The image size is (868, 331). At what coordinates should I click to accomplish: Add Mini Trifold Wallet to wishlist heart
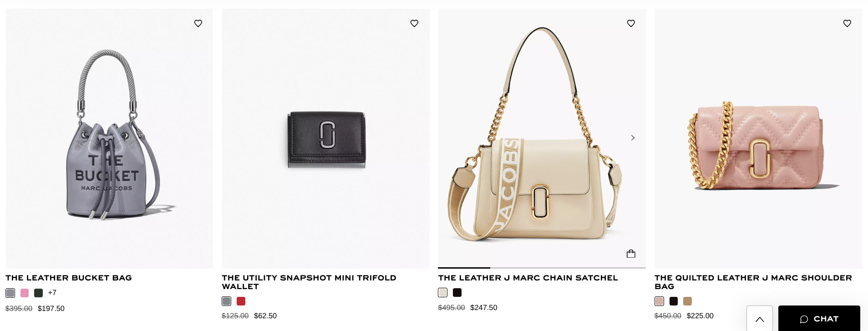point(414,23)
